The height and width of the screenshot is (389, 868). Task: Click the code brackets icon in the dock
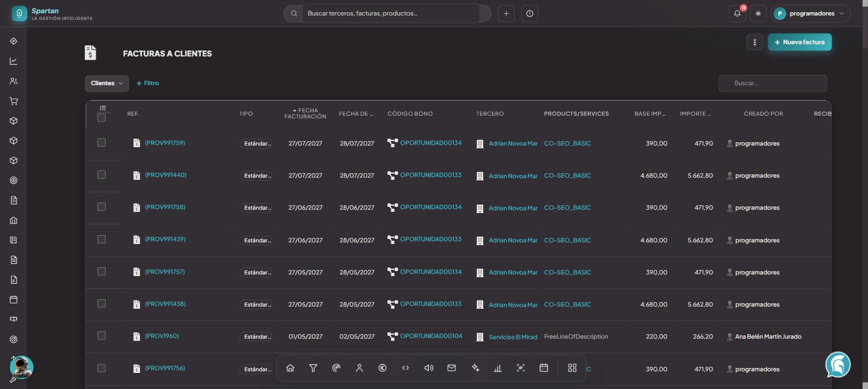point(406,368)
